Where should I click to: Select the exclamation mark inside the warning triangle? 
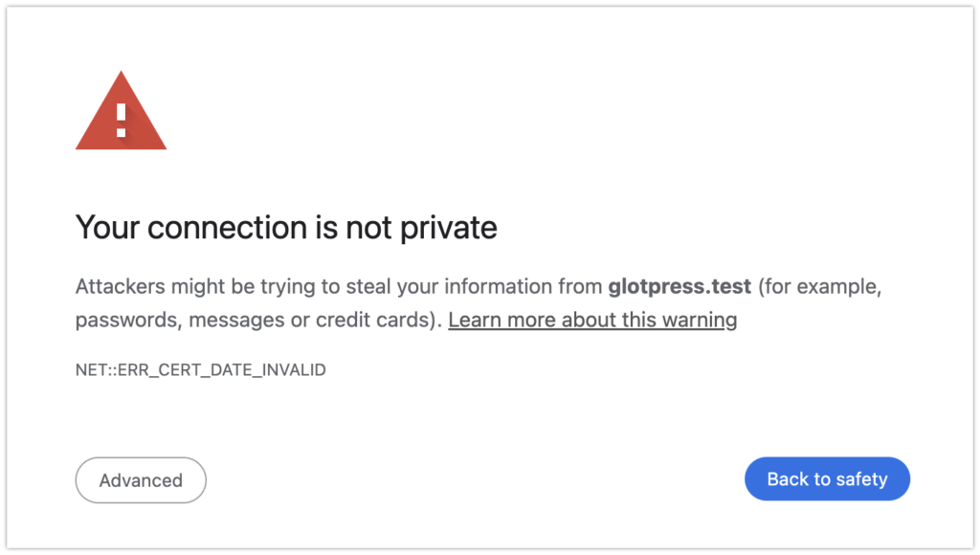click(x=121, y=120)
